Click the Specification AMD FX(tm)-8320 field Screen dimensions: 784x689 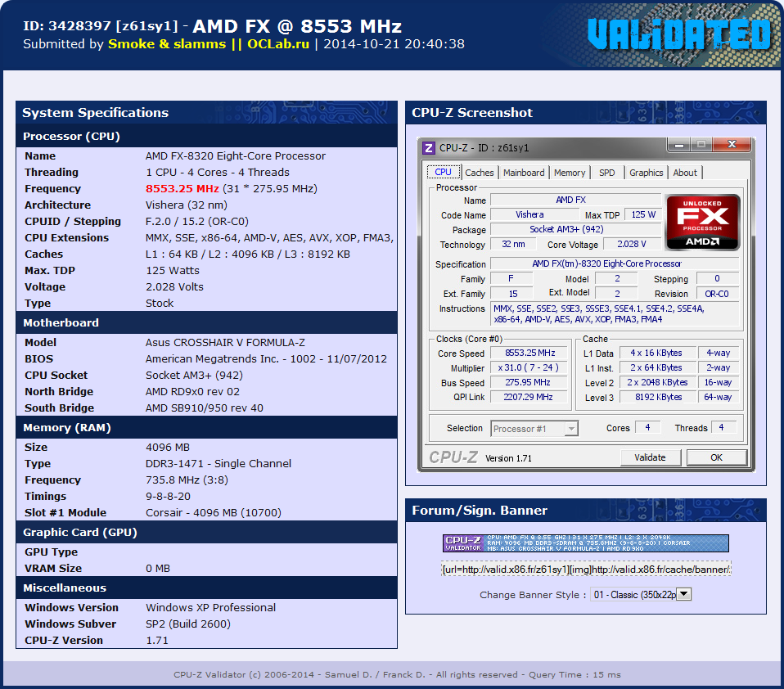[x=615, y=263]
